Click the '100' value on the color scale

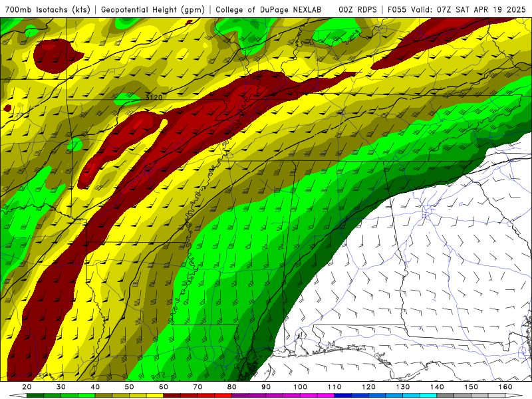[301, 387]
